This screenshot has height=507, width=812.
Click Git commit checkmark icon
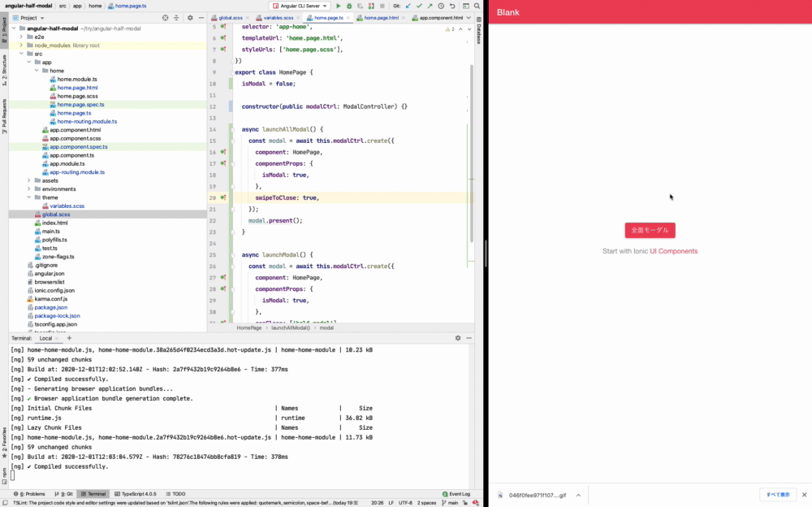click(x=419, y=6)
